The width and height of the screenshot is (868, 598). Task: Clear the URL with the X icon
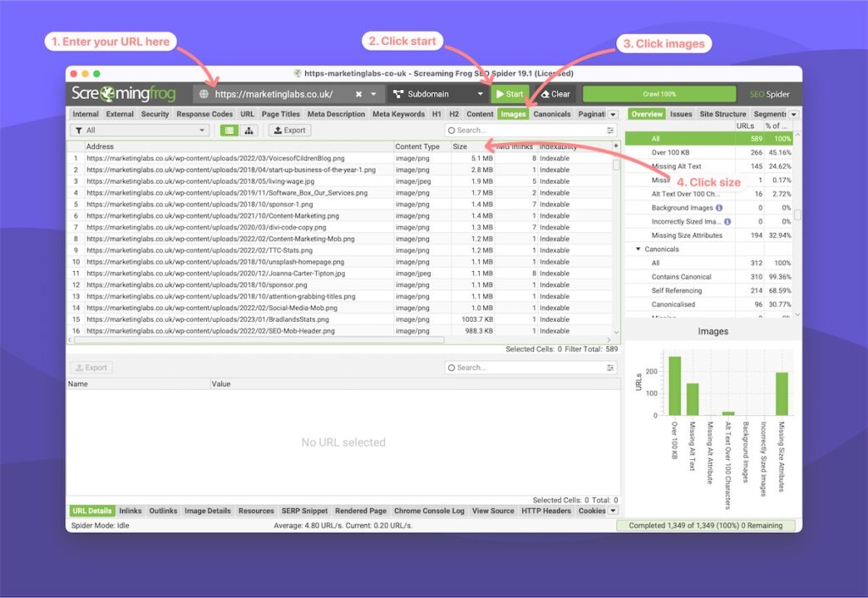coord(359,94)
